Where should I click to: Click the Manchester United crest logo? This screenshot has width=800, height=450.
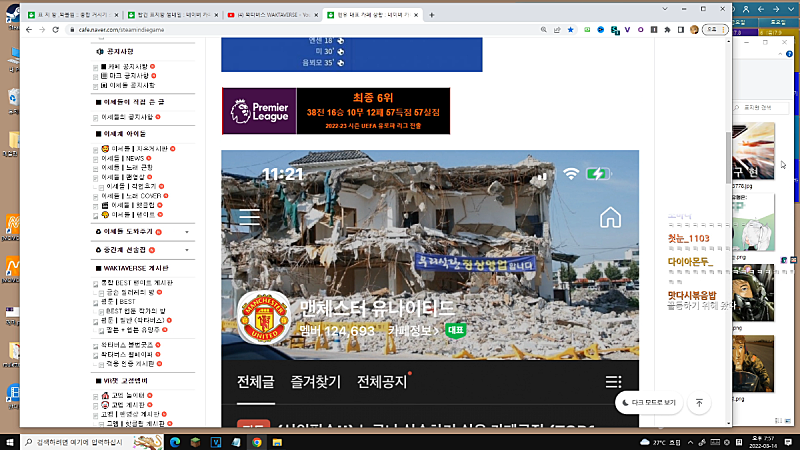tap(264, 317)
